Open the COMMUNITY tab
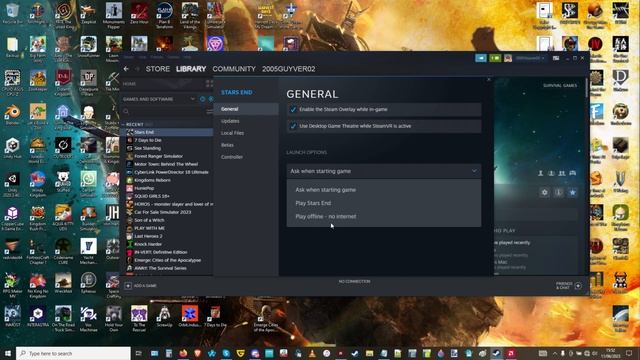The image size is (640, 360). coord(234,69)
